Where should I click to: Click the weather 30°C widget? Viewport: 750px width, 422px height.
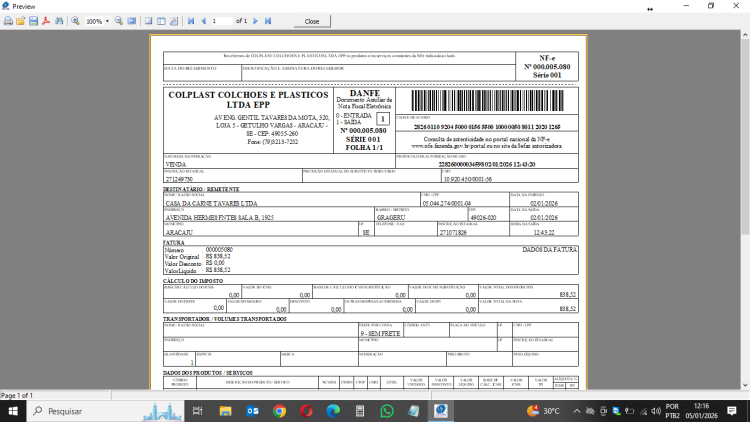(x=543, y=411)
